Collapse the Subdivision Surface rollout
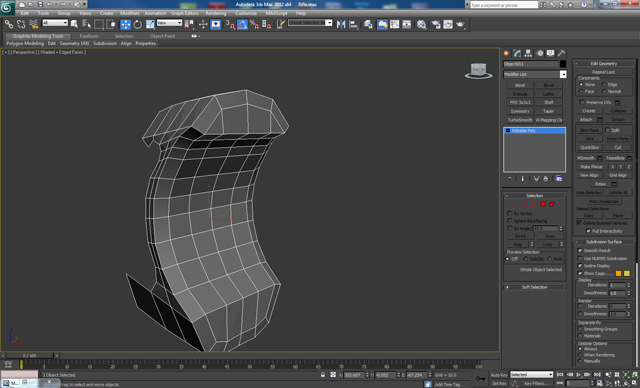 (604, 242)
